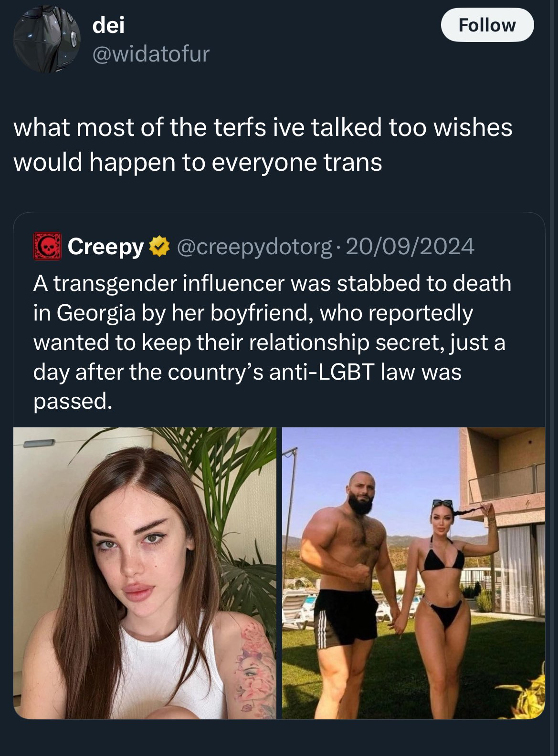Follow the dei account

487,25
